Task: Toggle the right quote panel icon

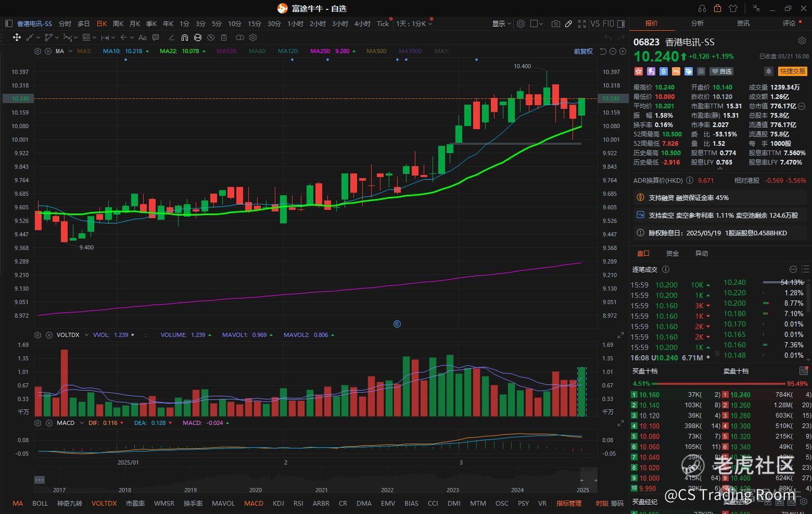Action: (x=621, y=23)
